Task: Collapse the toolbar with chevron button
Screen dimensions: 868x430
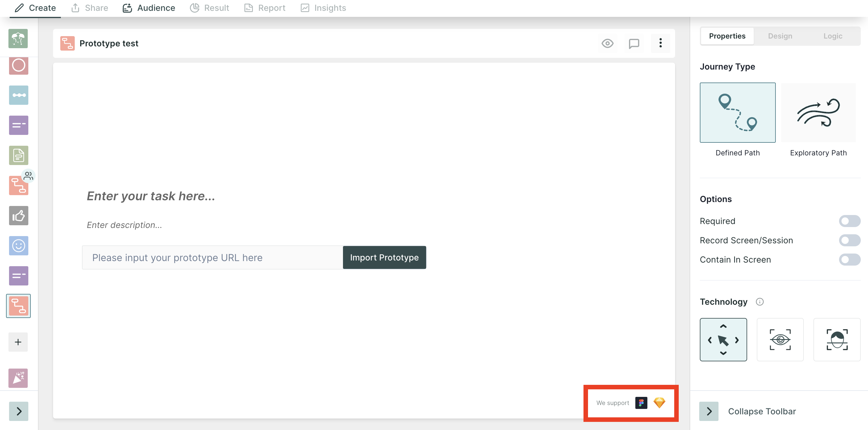Action: 709,411
